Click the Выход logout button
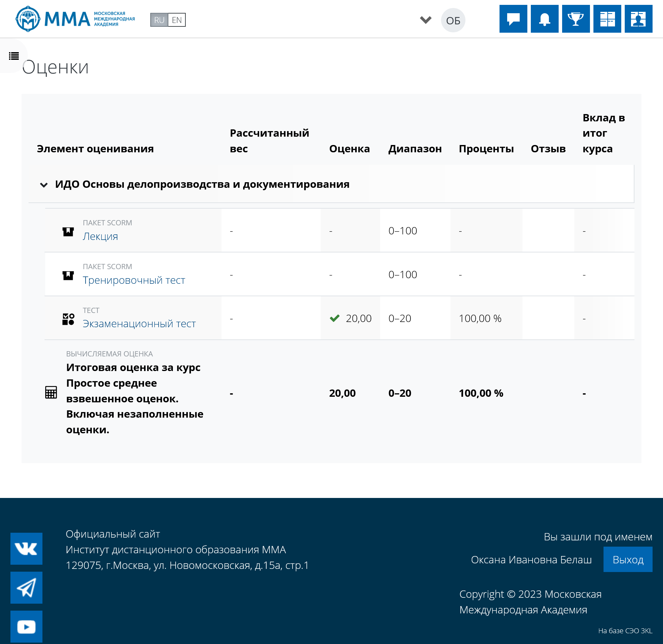This screenshot has height=644, width=663. click(x=628, y=560)
